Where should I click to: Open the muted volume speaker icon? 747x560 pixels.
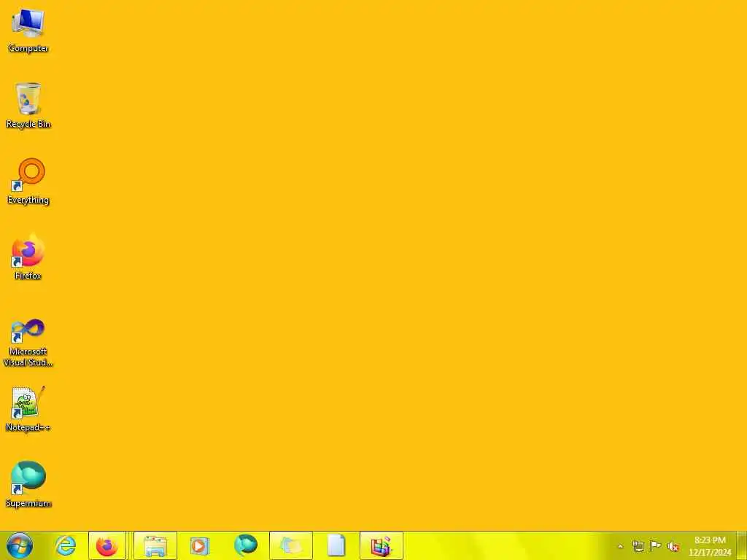673,546
